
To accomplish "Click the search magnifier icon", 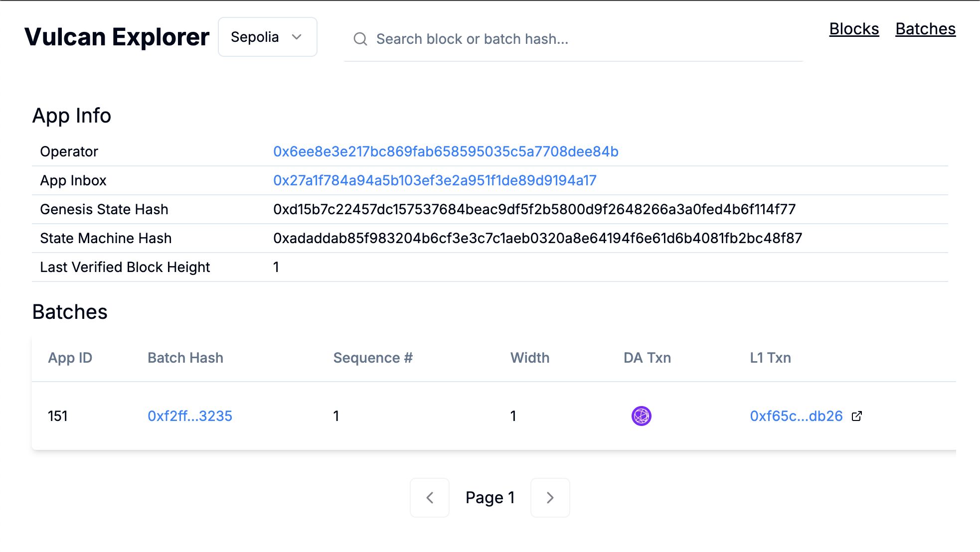I will [360, 39].
